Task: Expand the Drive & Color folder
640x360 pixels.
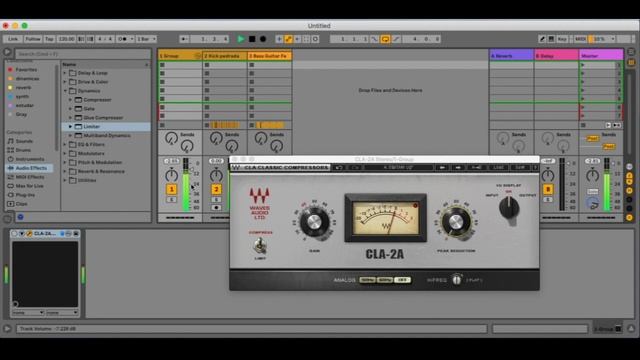Action: (x=65, y=82)
